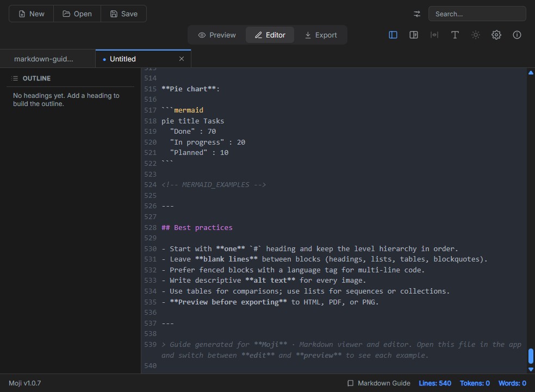Click the OUTLINE list icon
The height and width of the screenshot is (392, 535).
[15, 78]
